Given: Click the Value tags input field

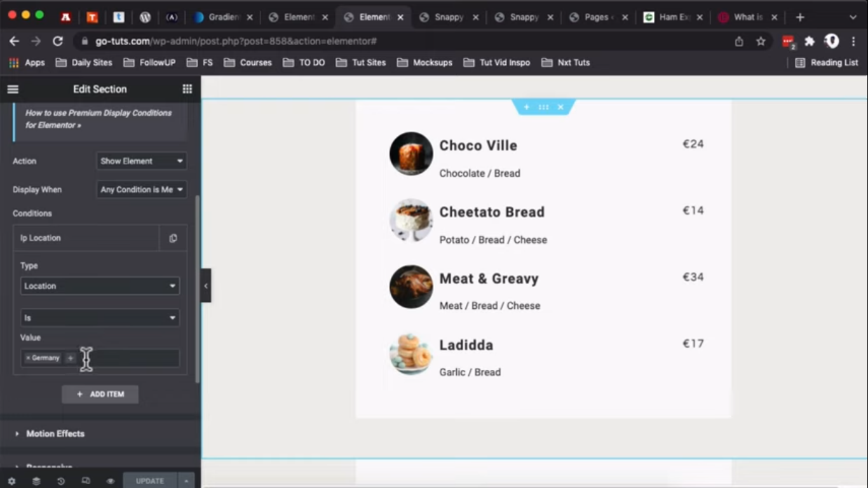Looking at the screenshot, I should pos(100,358).
